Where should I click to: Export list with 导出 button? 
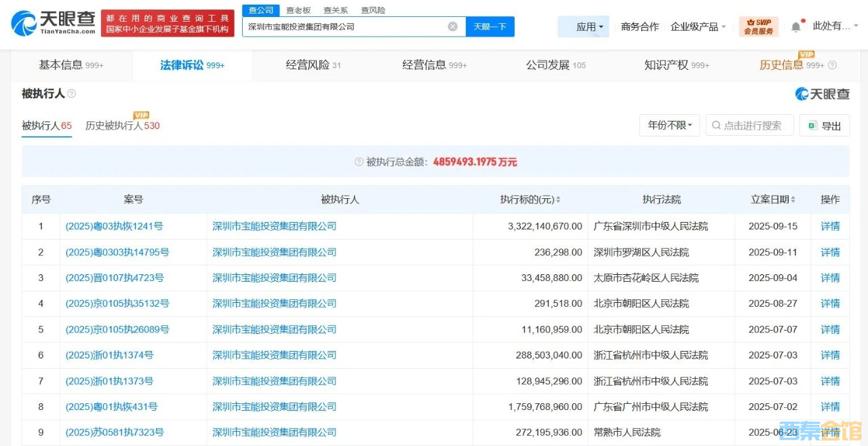[825, 126]
